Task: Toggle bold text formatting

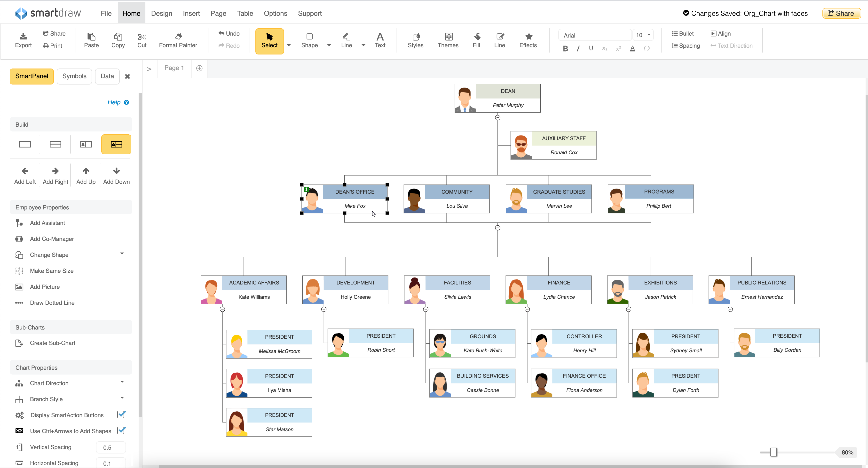Action: pyautogui.click(x=565, y=48)
